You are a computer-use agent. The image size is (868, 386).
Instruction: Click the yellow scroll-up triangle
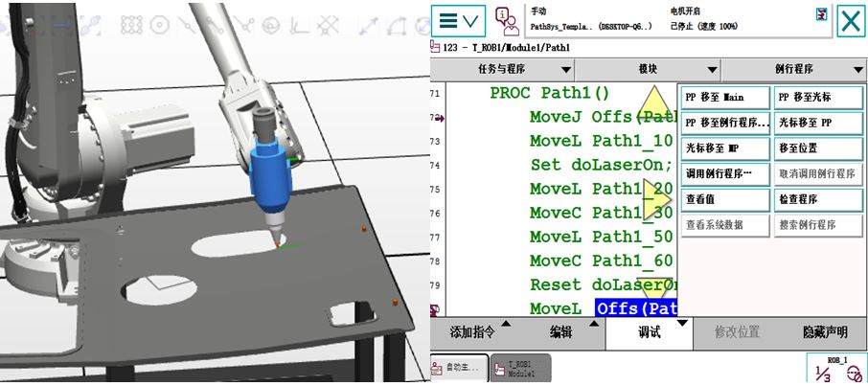pos(655,102)
